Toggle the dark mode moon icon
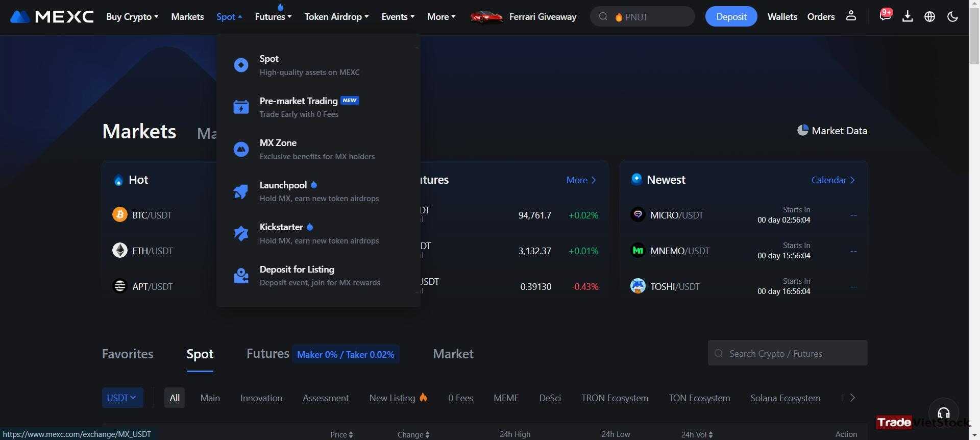Screen dimensions: 980x440 tap(952, 16)
